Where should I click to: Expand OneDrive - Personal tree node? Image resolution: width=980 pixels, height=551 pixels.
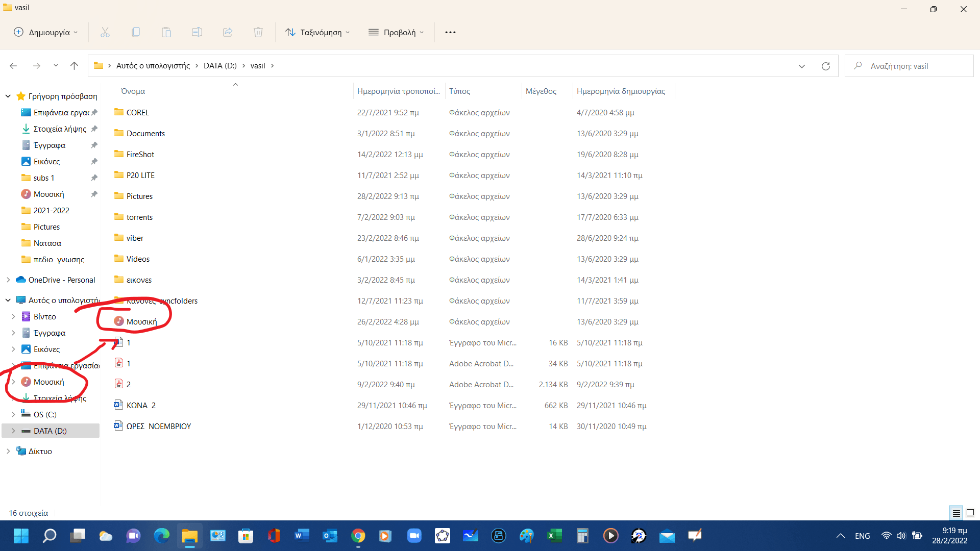tap(8, 280)
